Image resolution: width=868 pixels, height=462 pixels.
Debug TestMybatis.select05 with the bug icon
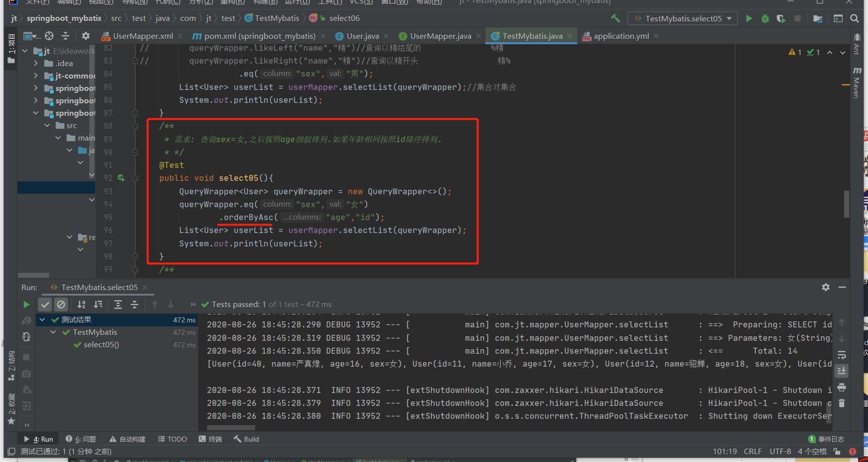[765, 18]
